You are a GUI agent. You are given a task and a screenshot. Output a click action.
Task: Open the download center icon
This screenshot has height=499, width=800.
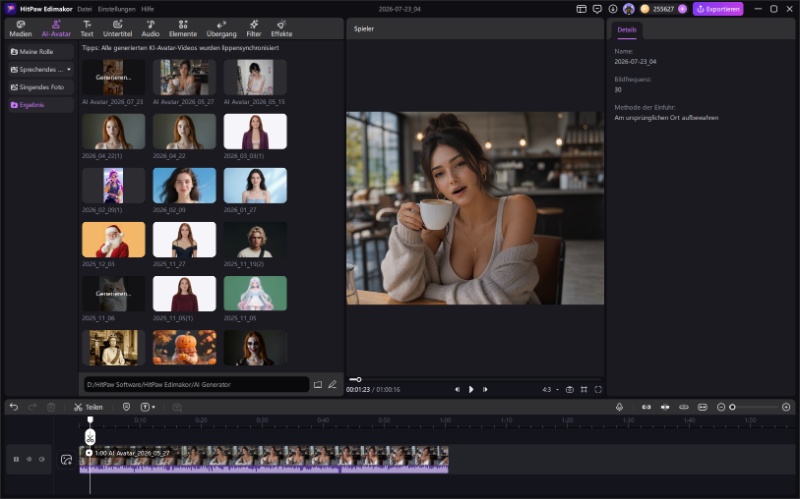coord(613,9)
